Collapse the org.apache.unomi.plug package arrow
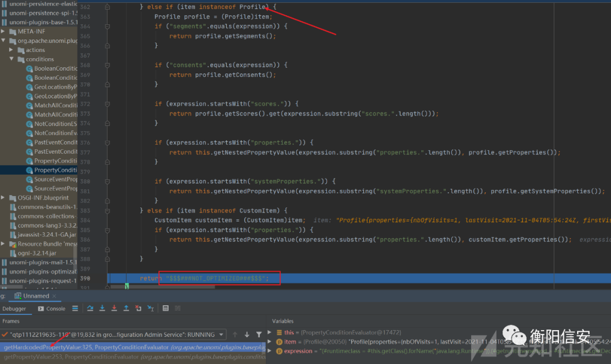This screenshot has height=364, width=611. [3, 41]
